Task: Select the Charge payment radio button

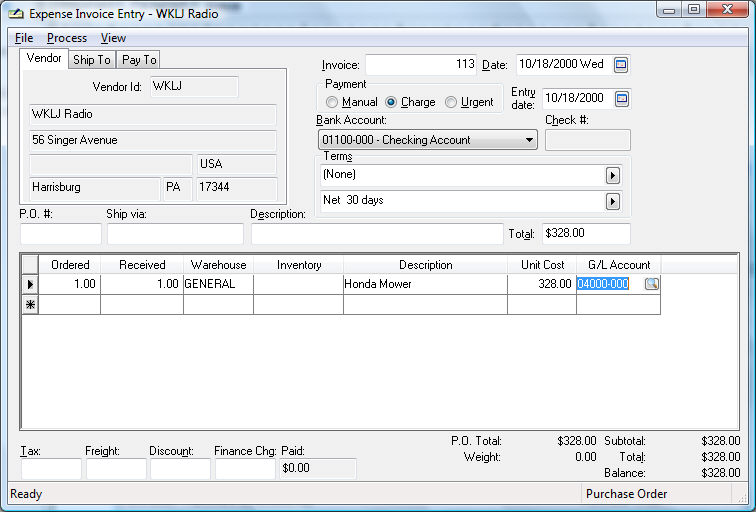Action: (x=391, y=102)
